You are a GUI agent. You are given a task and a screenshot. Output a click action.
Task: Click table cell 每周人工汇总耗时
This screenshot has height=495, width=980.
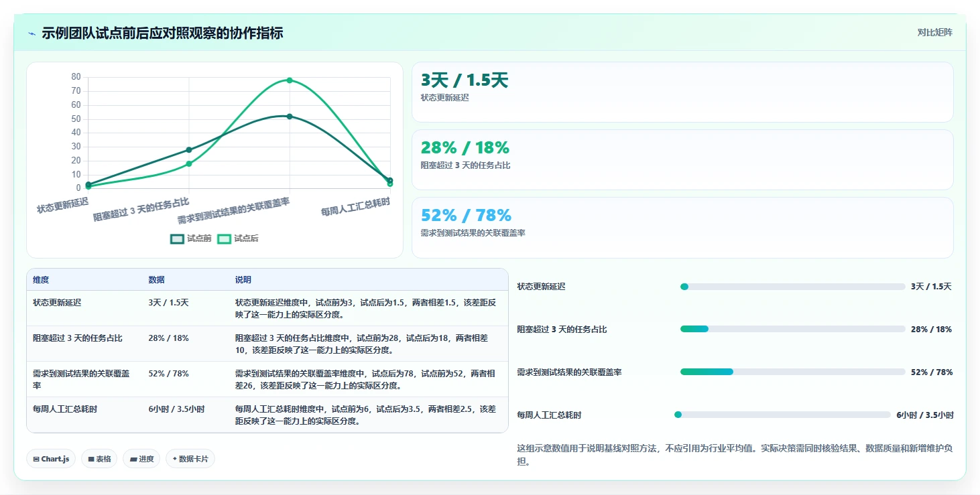pos(65,409)
